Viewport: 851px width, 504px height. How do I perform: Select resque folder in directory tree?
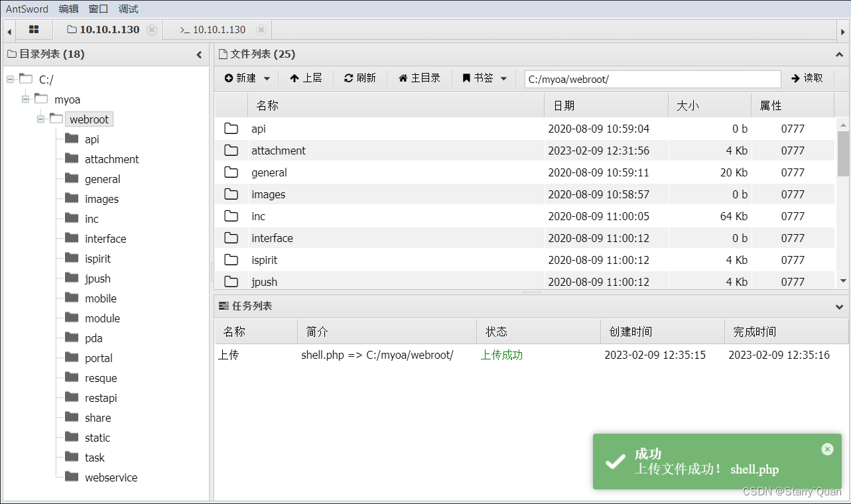click(101, 378)
